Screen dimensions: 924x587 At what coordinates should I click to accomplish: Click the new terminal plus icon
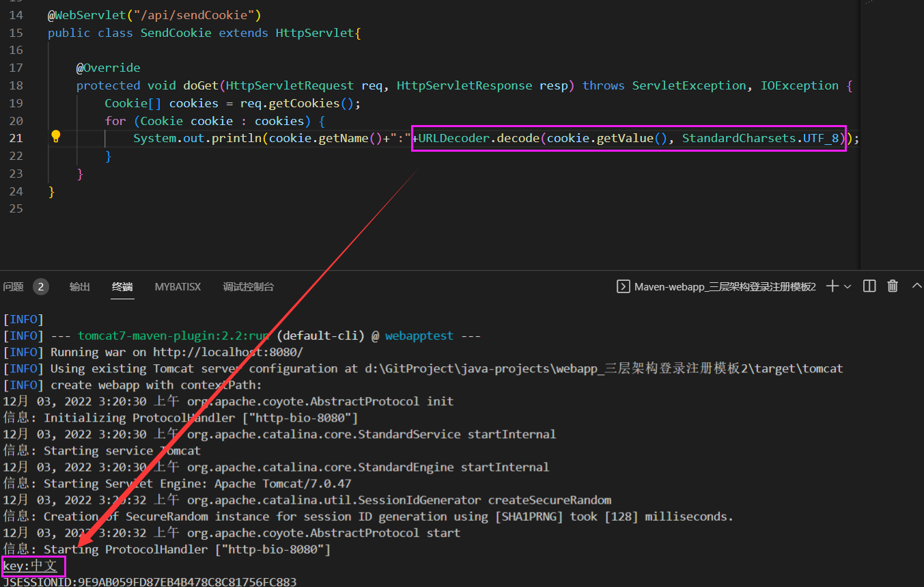832,286
